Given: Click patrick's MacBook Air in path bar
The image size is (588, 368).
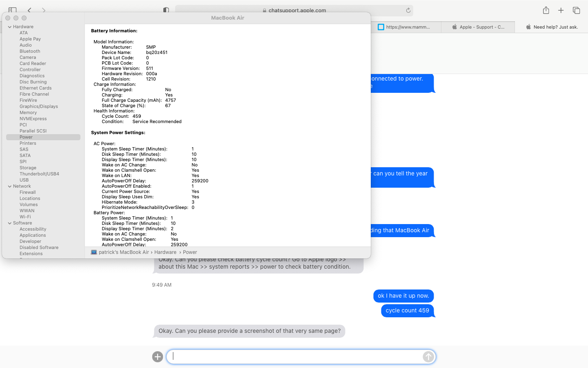Looking at the screenshot, I should (124, 252).
